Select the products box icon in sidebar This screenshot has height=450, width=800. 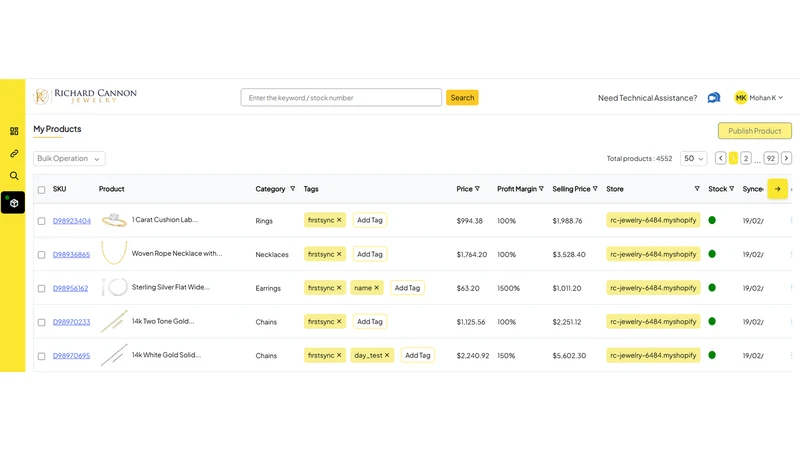[x=14, y=203]
